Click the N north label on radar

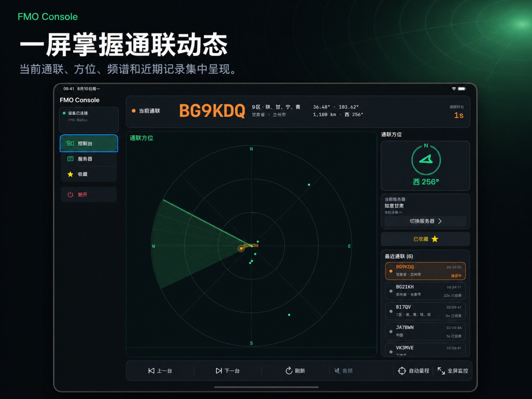coord(251,149)
